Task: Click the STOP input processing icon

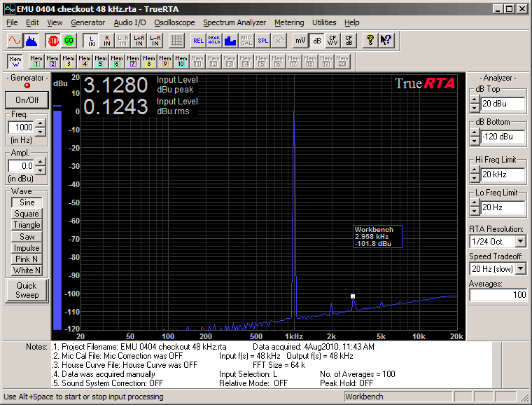Action: click(53, 41)
